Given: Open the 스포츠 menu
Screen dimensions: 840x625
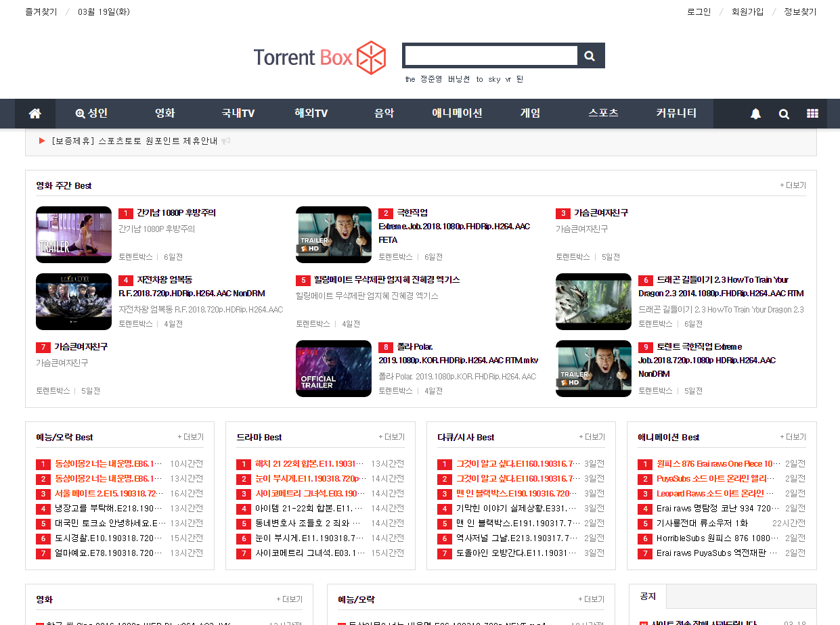Looking at the screenshot, I should pyautogui.click(x=604, y=114).
